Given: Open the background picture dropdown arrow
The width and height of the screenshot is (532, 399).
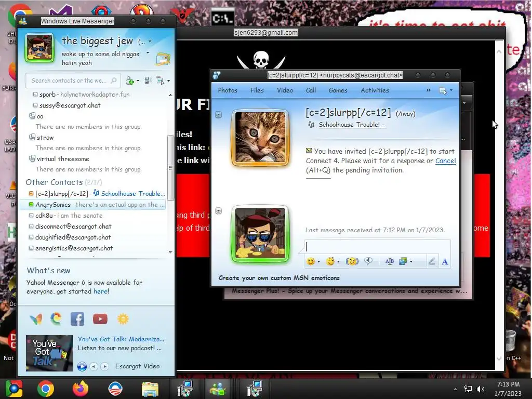Looking at the screenshot, I should [411, 262].
